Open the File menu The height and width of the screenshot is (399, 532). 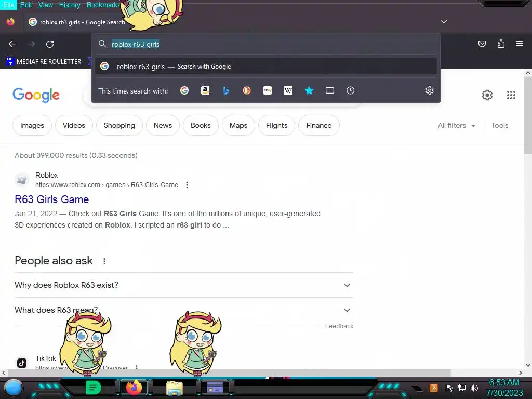click(x=8, y=5)
